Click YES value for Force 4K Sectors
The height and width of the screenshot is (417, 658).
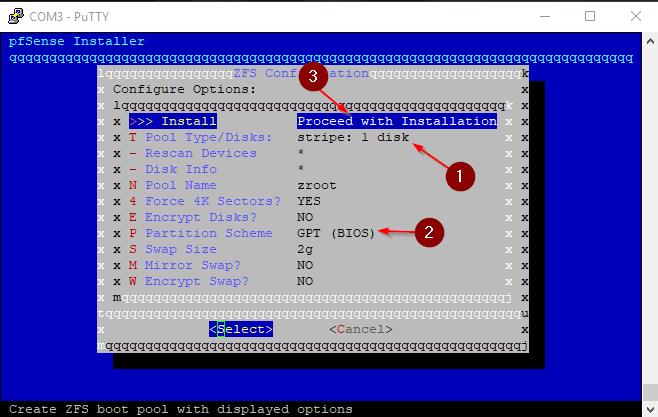(x=309, y=201)
